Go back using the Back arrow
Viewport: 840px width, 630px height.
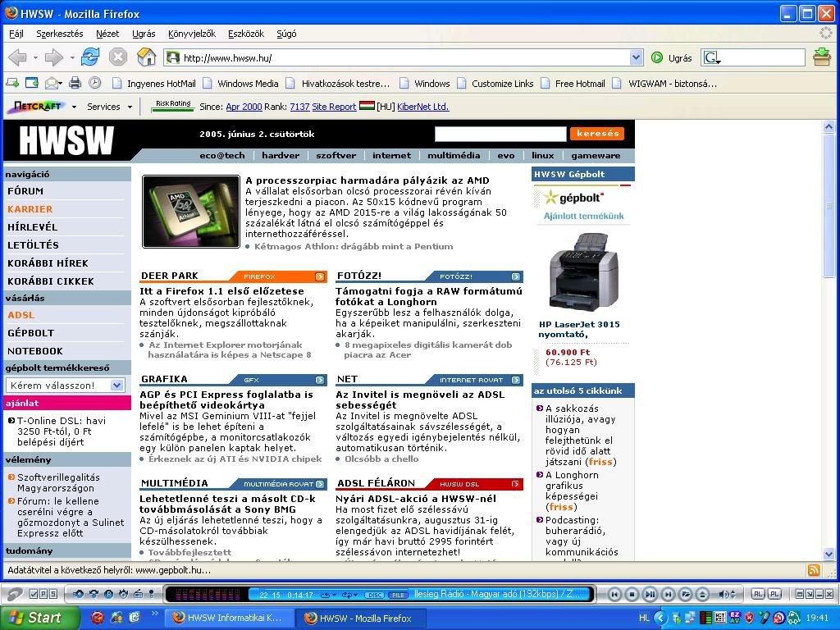(x=17, y=57)
